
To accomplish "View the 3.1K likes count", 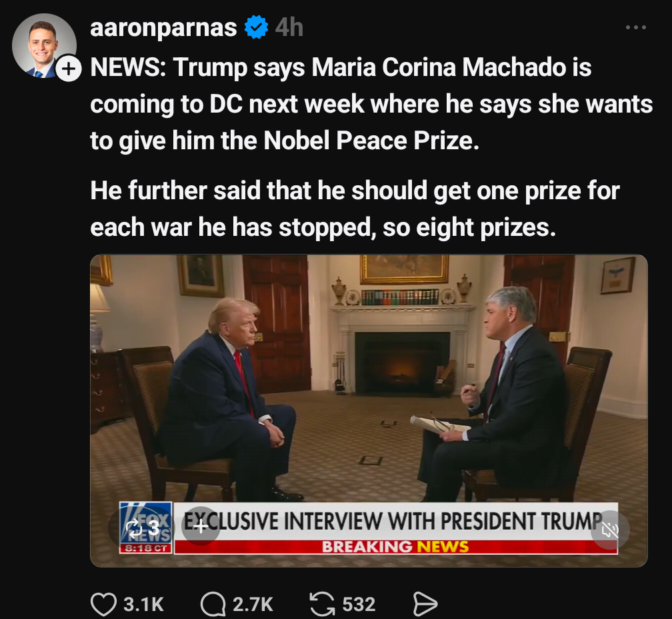I will pos(143,604).
